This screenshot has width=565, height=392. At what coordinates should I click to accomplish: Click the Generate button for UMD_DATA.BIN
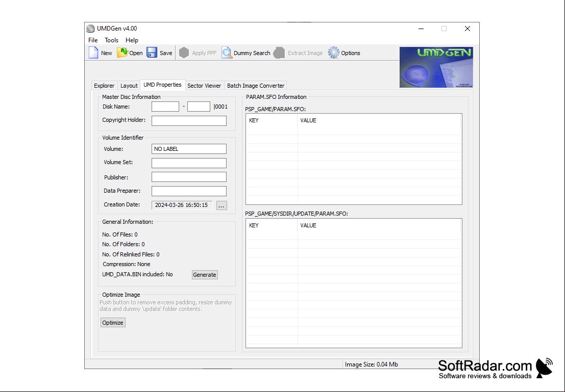pyautogui.click(x=205, y=275)
